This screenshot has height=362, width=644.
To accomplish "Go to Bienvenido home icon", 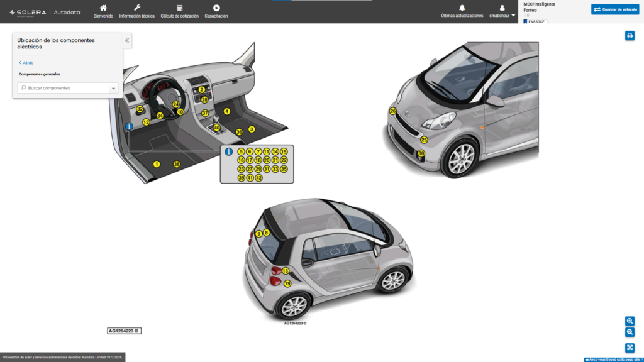I will 103,11.
